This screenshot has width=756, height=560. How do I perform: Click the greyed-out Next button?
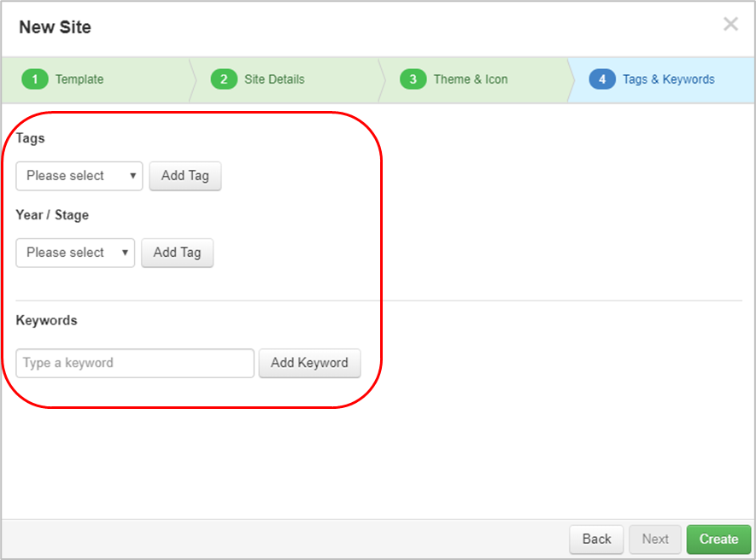pos(655,539)
